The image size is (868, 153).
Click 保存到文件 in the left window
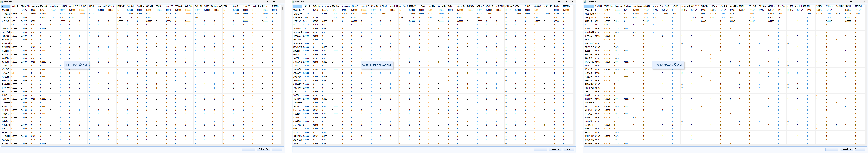(x=263, y=149)
